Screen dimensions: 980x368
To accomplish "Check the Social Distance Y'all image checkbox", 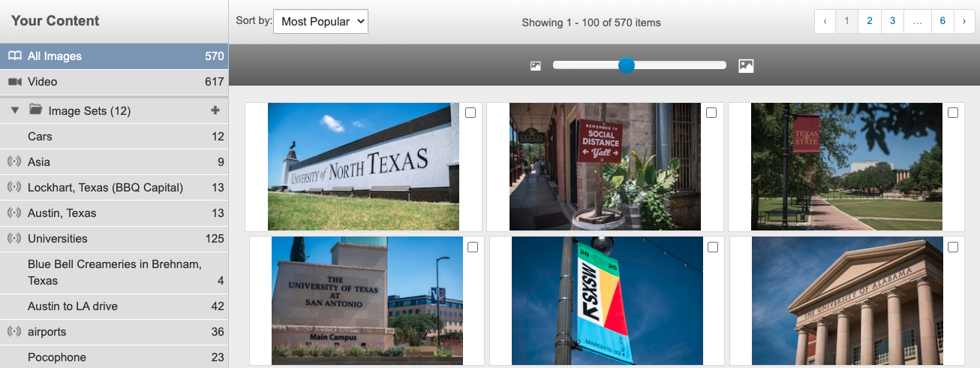I will coord(711,113).
